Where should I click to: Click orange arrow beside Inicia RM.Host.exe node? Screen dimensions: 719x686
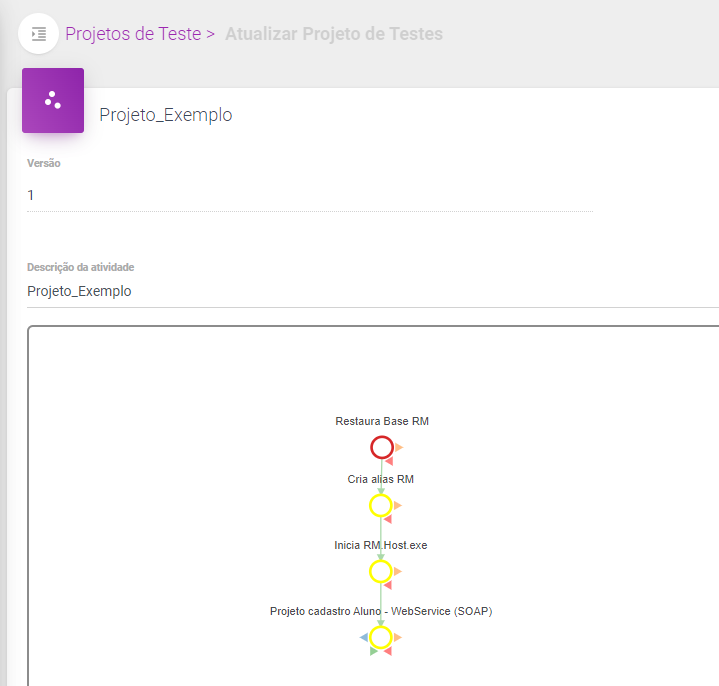(398, 571)
